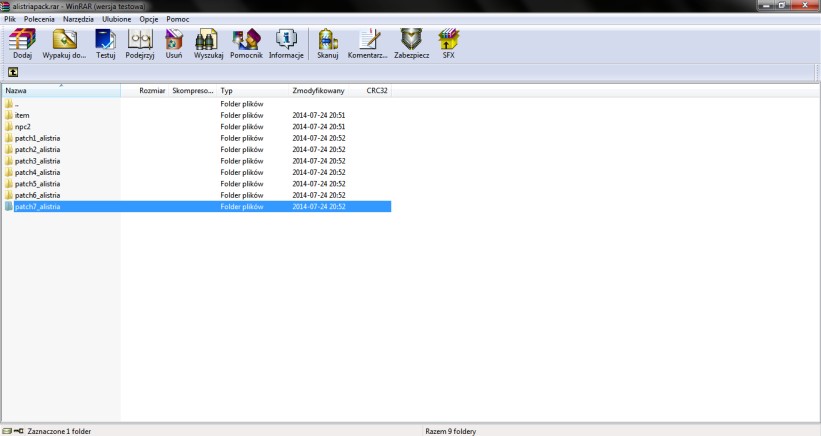Click the item folder icon
Screen dimensions: 821x436
(x=9, y=115)
